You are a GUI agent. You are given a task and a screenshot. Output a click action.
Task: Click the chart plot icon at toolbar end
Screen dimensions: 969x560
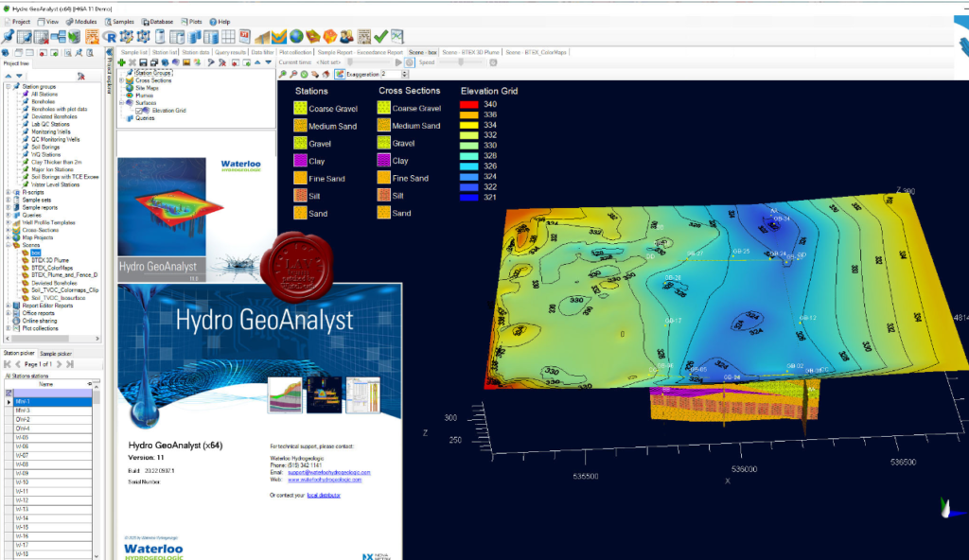[x=396, y=37]
